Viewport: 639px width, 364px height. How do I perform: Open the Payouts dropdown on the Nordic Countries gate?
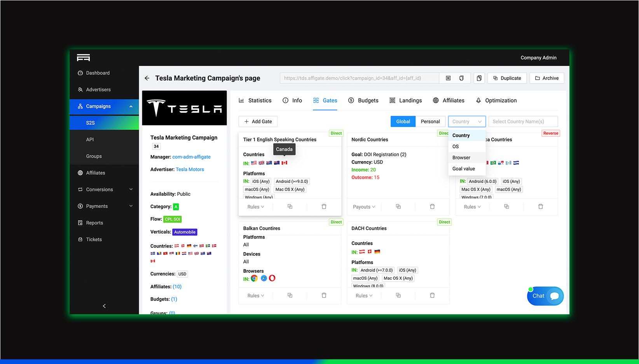click(363, 206)
